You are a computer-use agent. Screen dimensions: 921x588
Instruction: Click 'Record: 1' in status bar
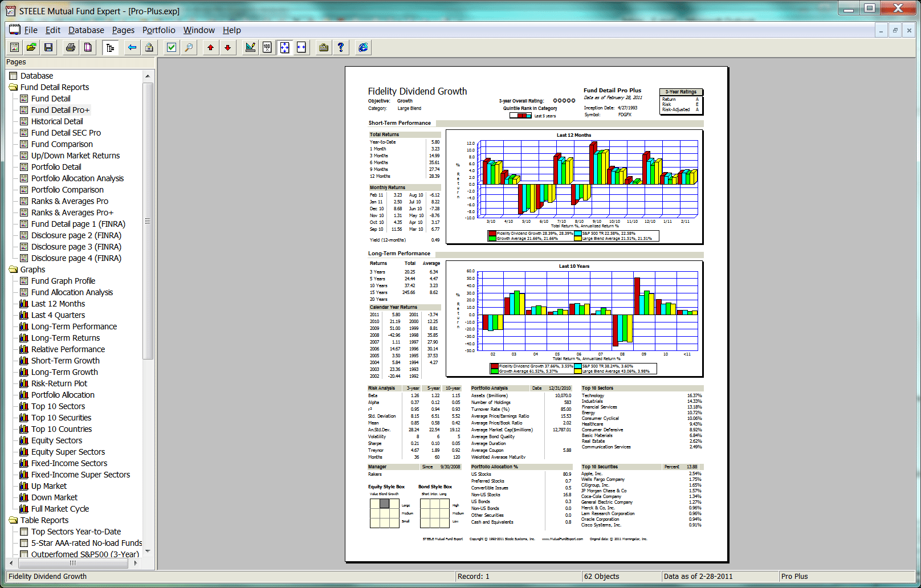click(x=473, y=577)
